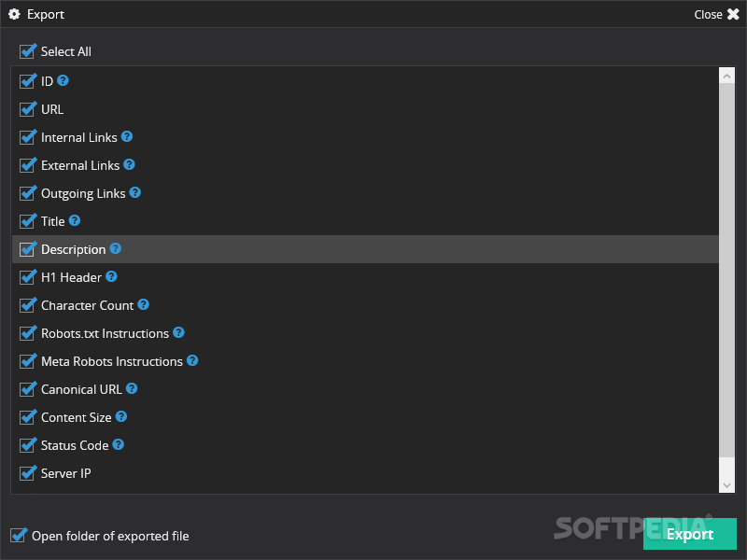Screen dimensions: 747x560
Task: Click Robots.txt Instructions help icon
Action: click(178, 333)
